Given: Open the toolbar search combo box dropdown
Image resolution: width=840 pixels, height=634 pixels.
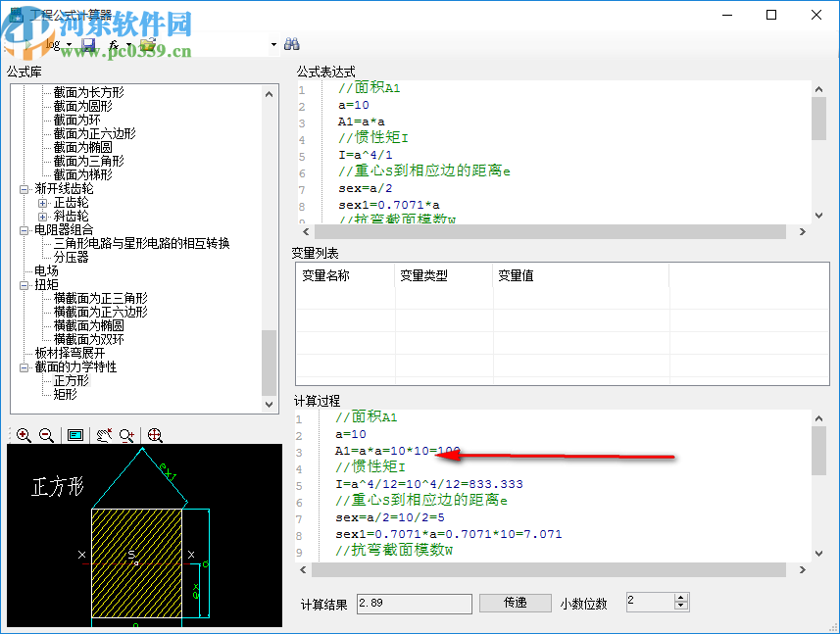Looking at the screenshot, I should [273, 44].
